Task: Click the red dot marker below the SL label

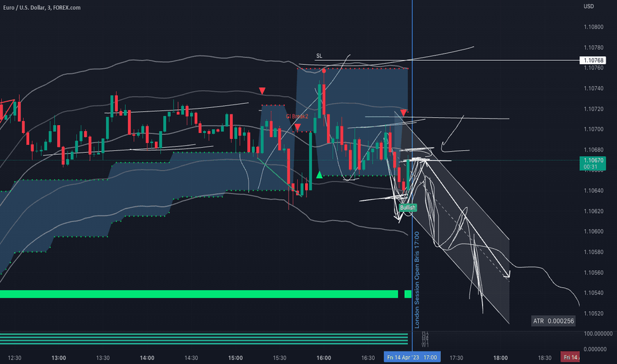Action: point(324,71)
